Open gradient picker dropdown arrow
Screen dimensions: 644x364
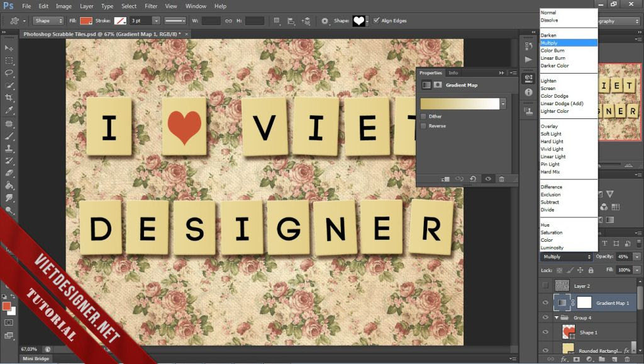502,104
